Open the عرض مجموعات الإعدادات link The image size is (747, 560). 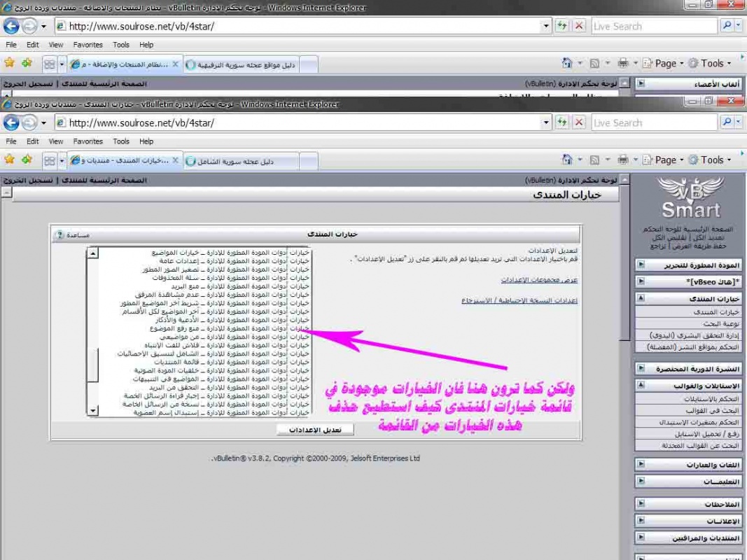539,280
